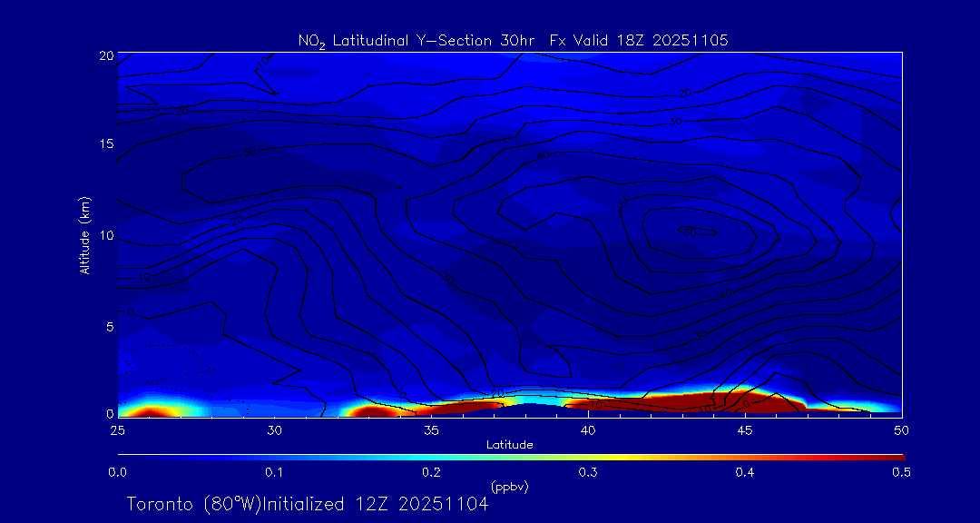
Task: Click the "Initialized 12Z 20251104" footer text
Action: (375, 504)
